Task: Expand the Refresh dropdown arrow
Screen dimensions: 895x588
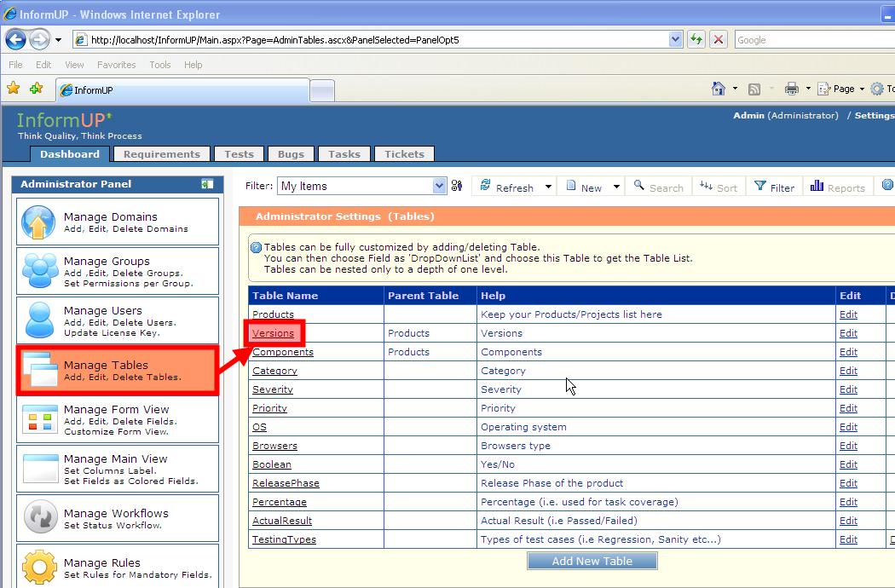Action: 548,187
